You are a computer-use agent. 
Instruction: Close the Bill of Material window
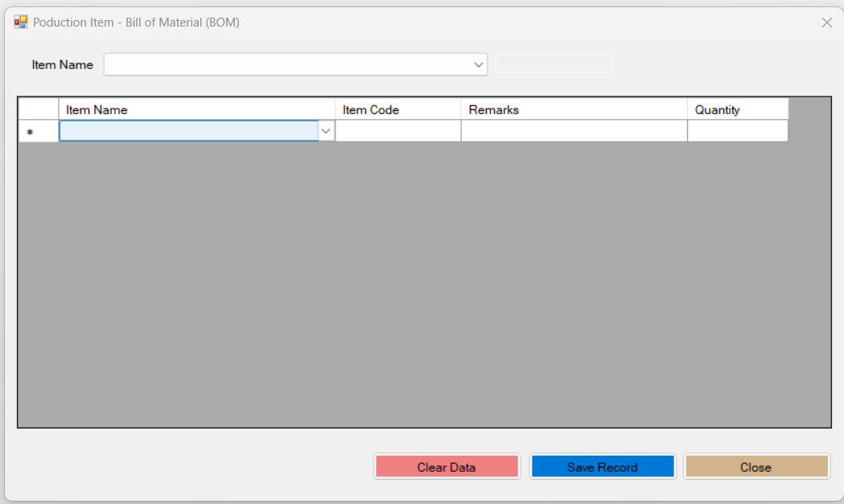tap(826, 23)
